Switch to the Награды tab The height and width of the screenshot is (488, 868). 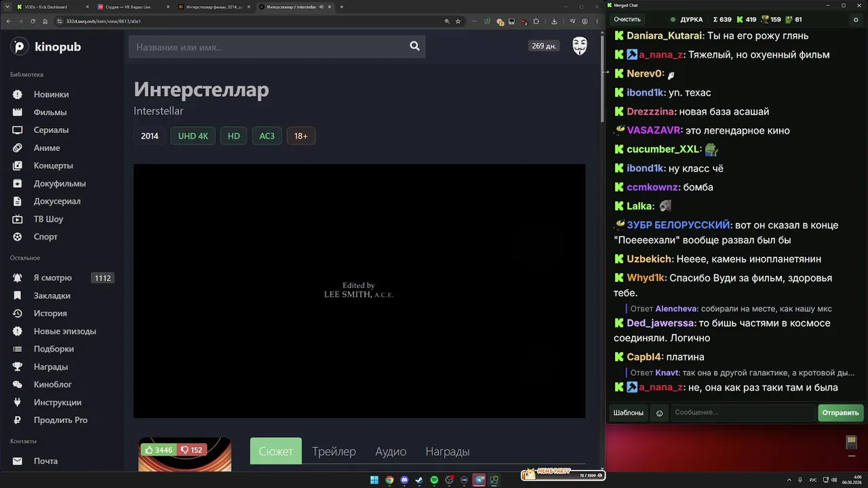(448, 451)
